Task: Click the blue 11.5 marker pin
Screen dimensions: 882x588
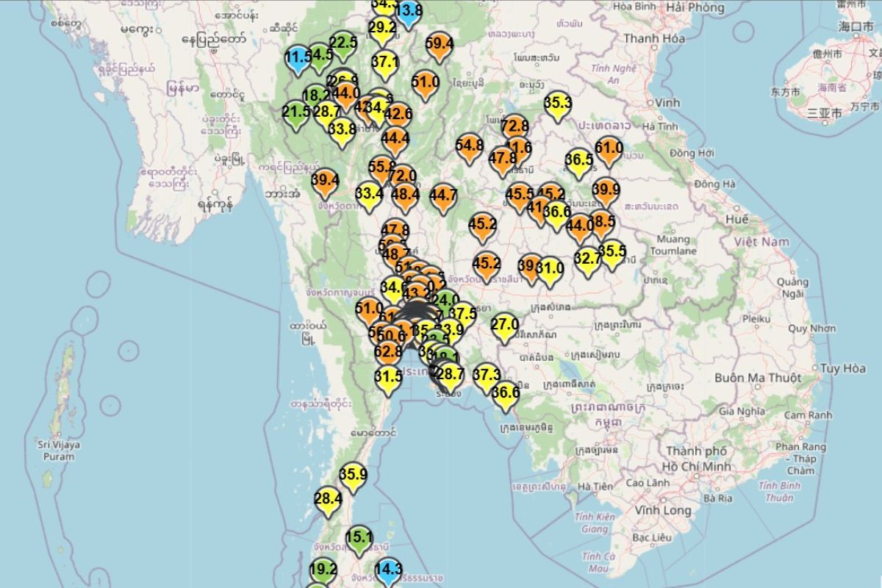Action: coord(298,60)
